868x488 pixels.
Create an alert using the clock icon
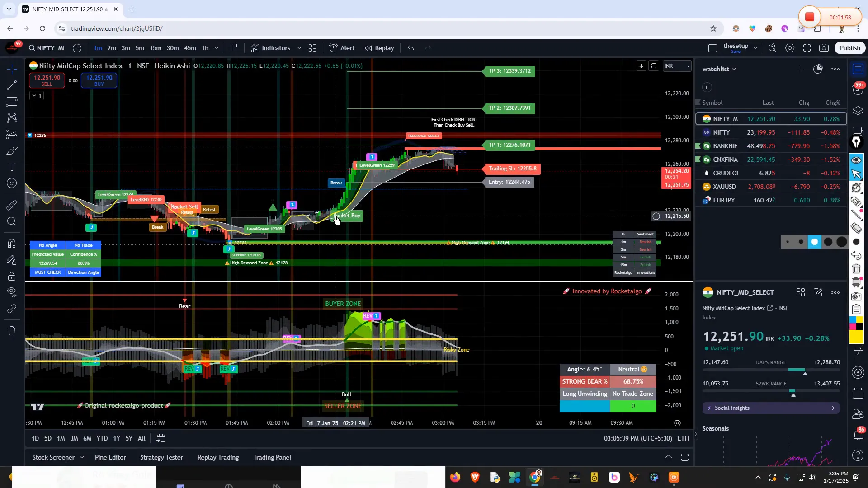[342, 47]
